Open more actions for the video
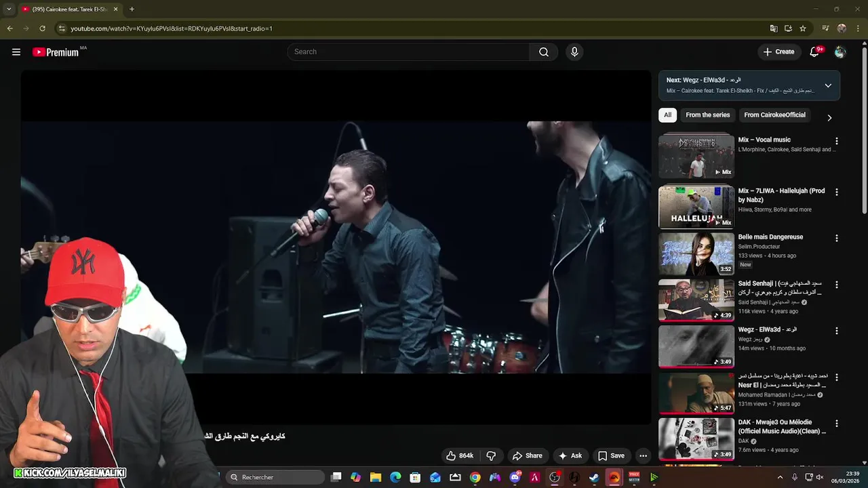 pos(643,455)
